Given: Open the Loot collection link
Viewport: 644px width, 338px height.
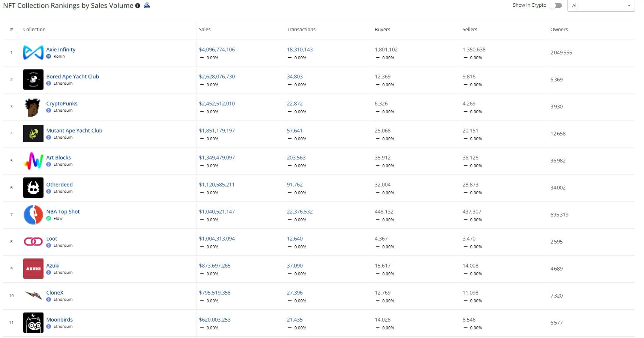Looking at the screenshot, I should click(x=52, y=239).
